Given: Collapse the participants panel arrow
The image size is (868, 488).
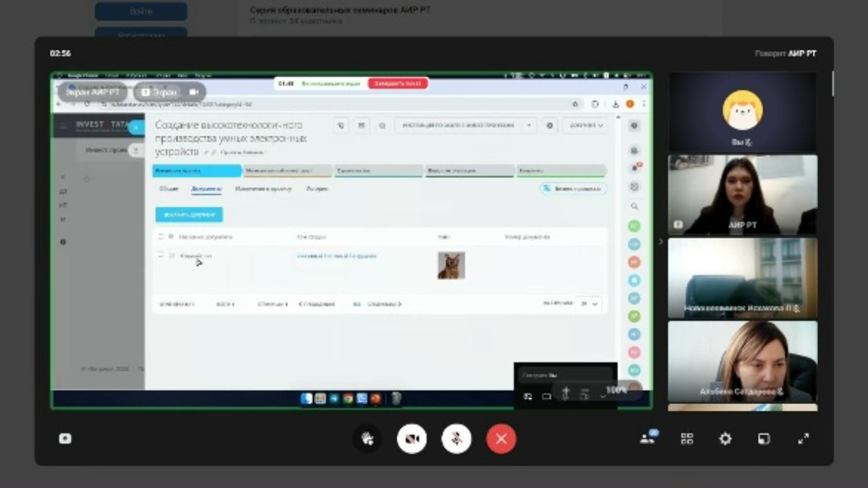Looking at the screenshot, I should [660, 241].
